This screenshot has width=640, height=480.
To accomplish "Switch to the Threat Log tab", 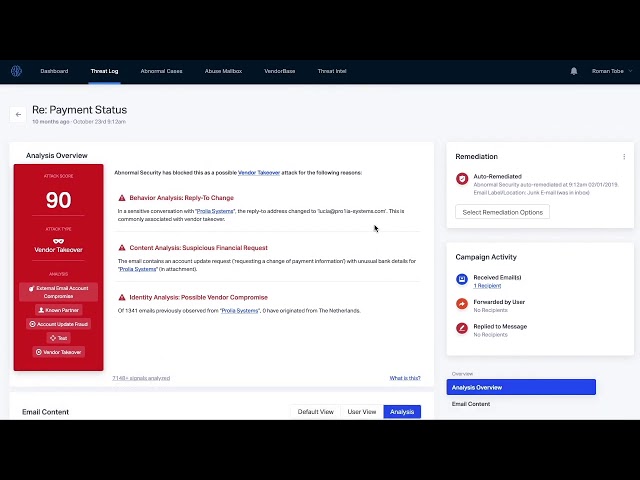I will tap(104, 71).
